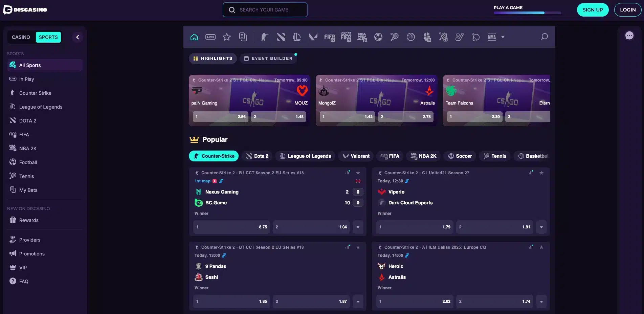Click the Play a Game progress bar
This screenshot has width=644, height=314.
(x=527, y=13)
